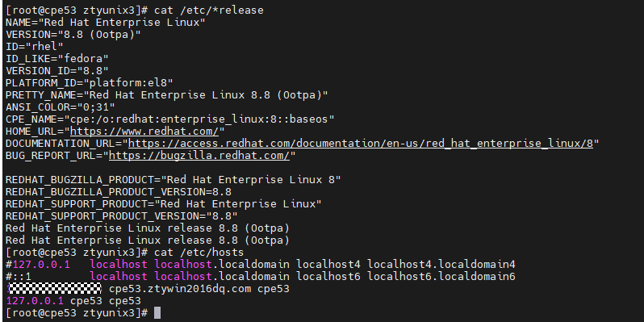Open the bugzilla.redhat.com bug report link

click(x=199, y=156)
